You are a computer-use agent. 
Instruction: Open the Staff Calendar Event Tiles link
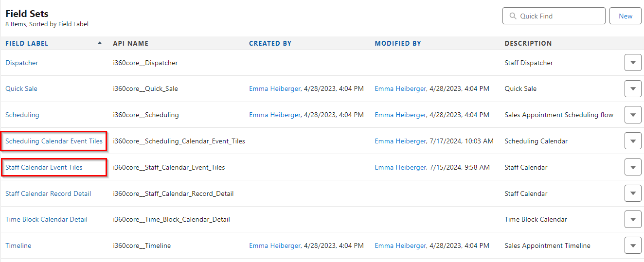pyautogui.click(x=44, y=167)
